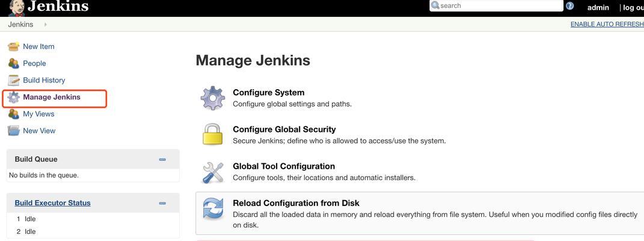Click the Configure System gear icon

[213, 98]
